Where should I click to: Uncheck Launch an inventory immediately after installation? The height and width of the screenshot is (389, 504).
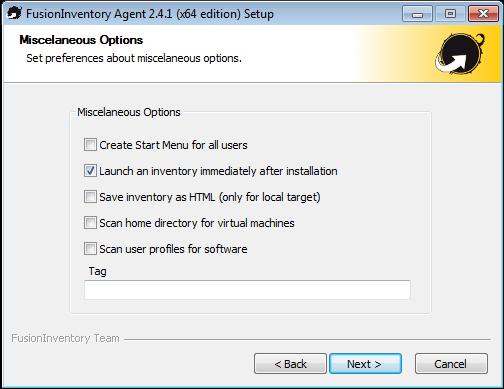90,171
